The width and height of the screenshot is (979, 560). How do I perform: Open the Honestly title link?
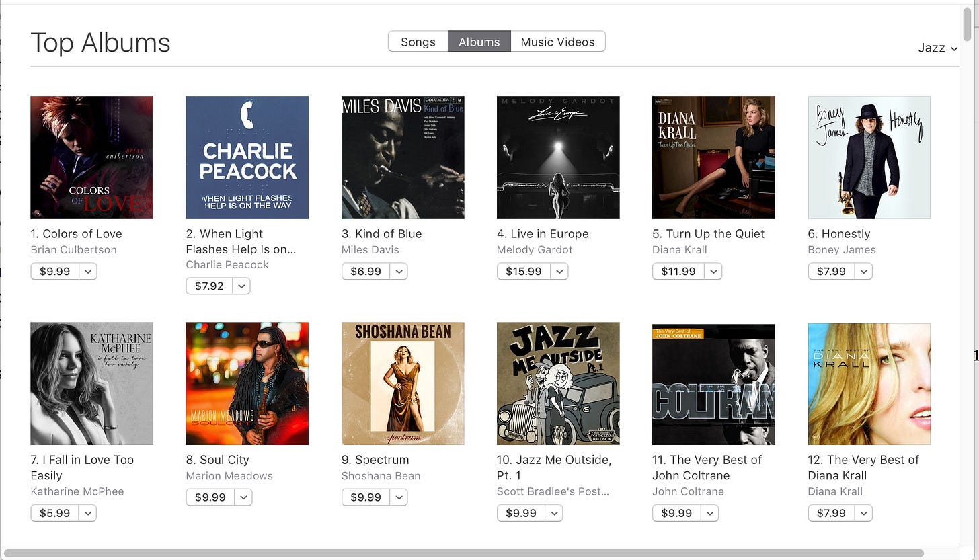pos(839,234)
